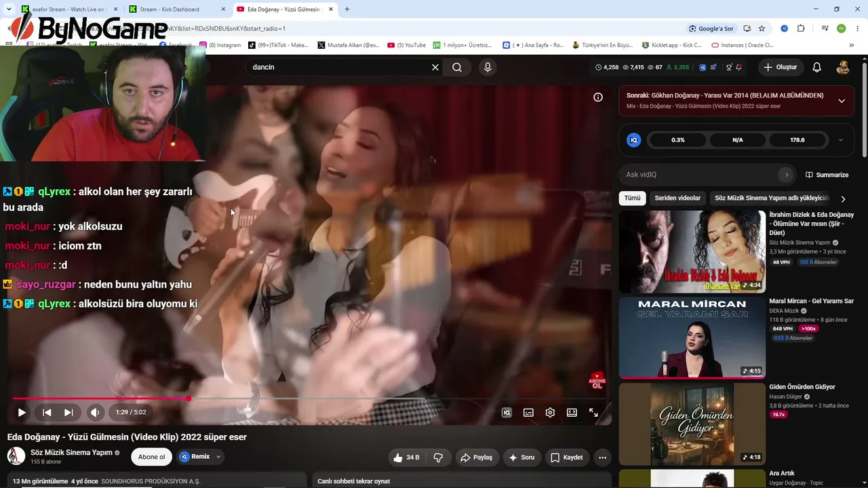Click the Soru ask button
868x488 pixels.
[x=521, y=457]
